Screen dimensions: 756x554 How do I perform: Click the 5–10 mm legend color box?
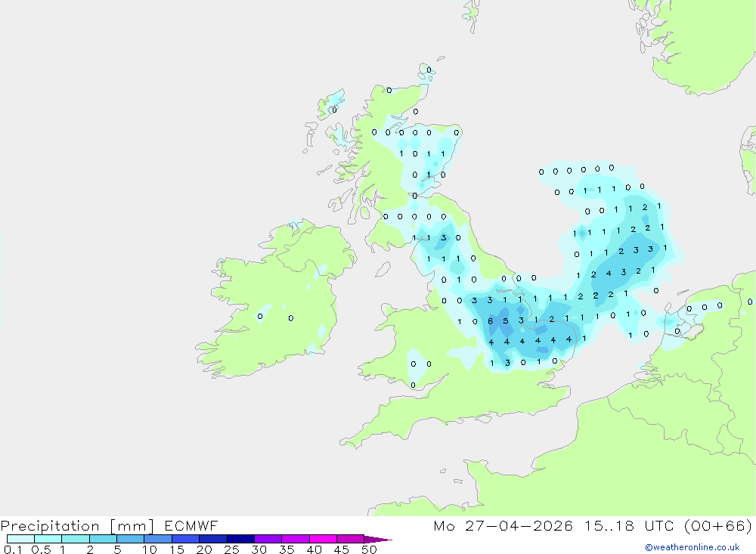130,539
